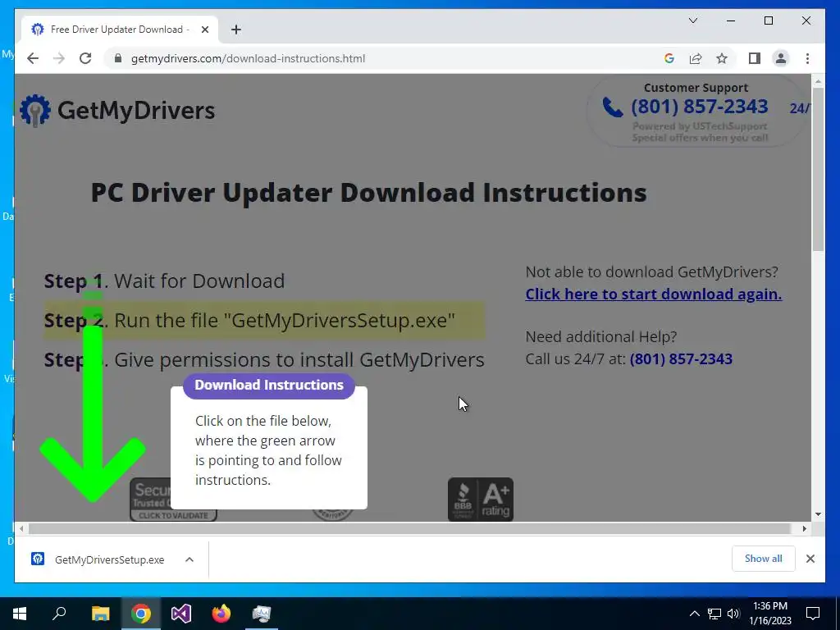Open File Explorer from the taskbar
Image resolution: width=840 pixels, height=630 pixels.
point(100,614)
